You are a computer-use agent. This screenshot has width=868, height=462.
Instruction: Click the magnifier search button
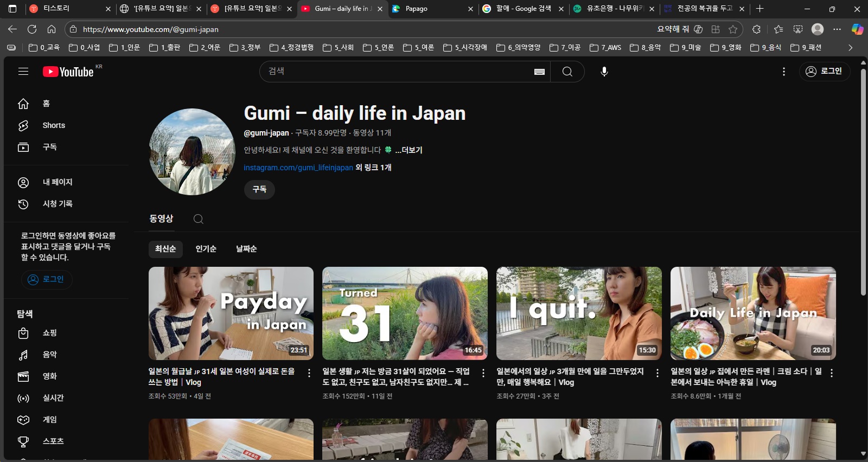point(567,72)
